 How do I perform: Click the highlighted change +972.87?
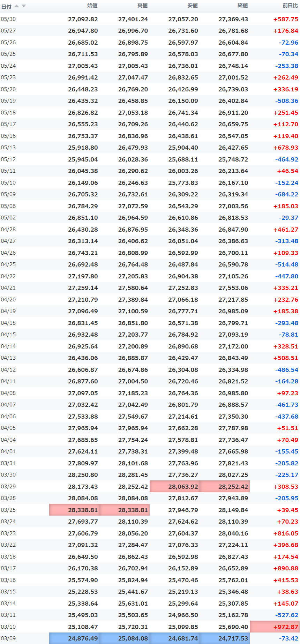pos(275,627)
